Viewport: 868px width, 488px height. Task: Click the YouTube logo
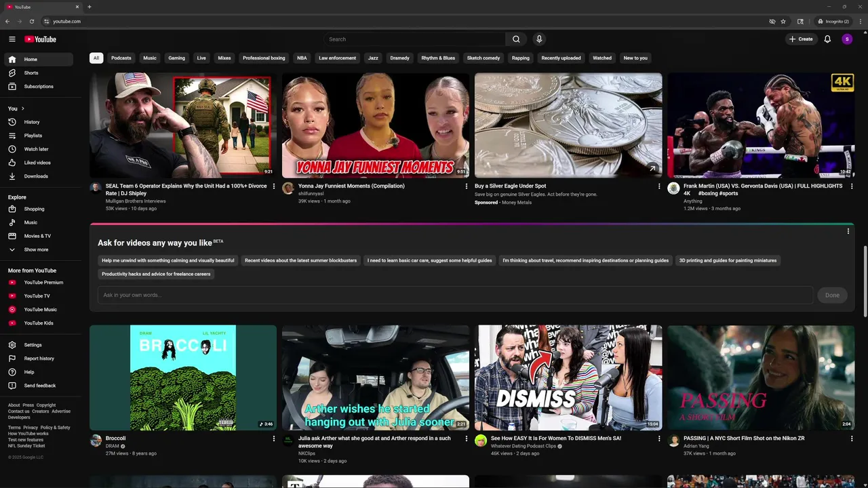click(41, 39)
